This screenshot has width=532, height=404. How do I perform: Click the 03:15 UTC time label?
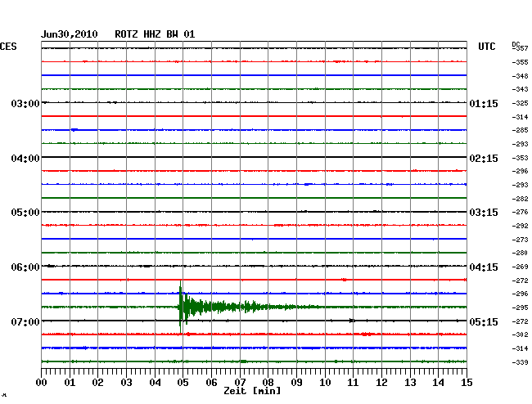484,213
